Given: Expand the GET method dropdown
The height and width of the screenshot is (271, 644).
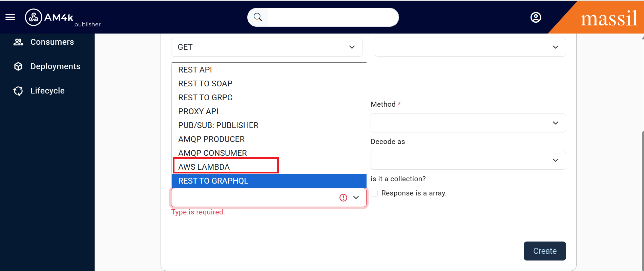Looking at the screenshot, I should point(267,47).
